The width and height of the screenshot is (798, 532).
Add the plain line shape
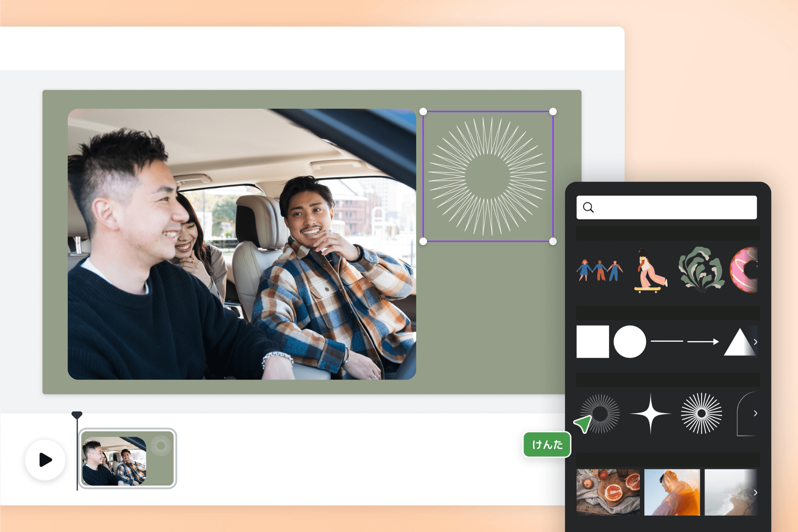pos(667,341)
